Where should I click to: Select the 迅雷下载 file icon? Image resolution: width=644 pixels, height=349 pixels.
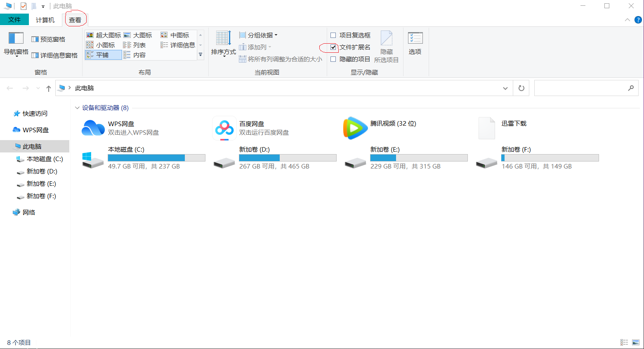(x=486, y=128)
